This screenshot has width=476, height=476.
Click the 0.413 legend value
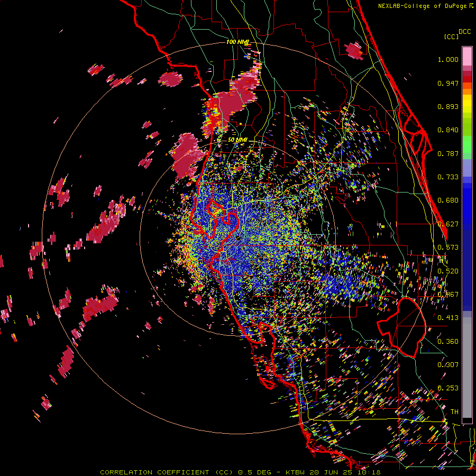pyautogui.click(x=448, y=318)
